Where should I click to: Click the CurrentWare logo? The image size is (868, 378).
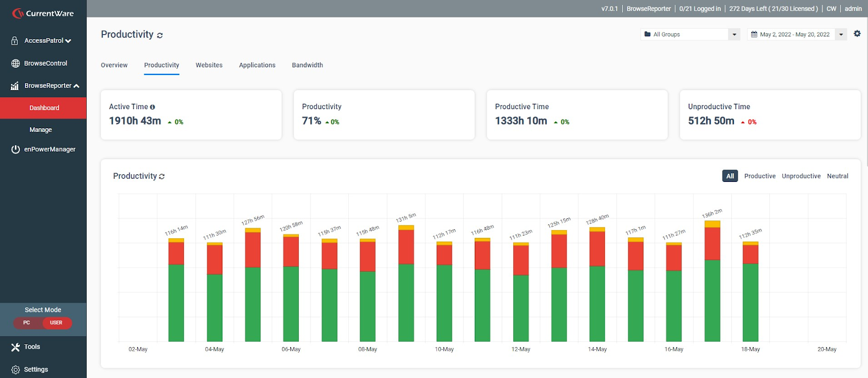point(43,13)
